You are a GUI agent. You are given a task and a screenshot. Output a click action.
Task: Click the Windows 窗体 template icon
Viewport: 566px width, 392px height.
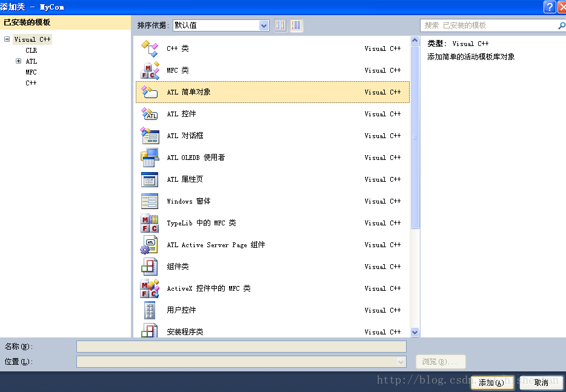(150, 201)
